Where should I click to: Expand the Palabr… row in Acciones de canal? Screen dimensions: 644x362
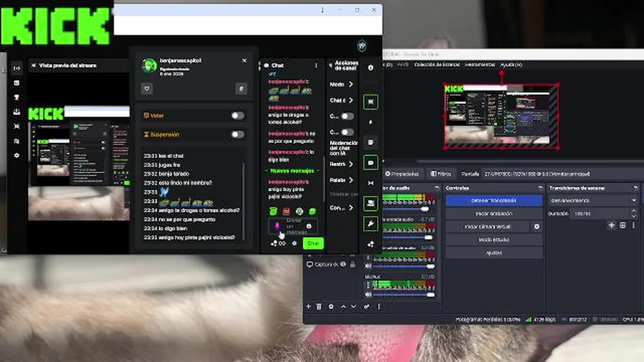342,180
